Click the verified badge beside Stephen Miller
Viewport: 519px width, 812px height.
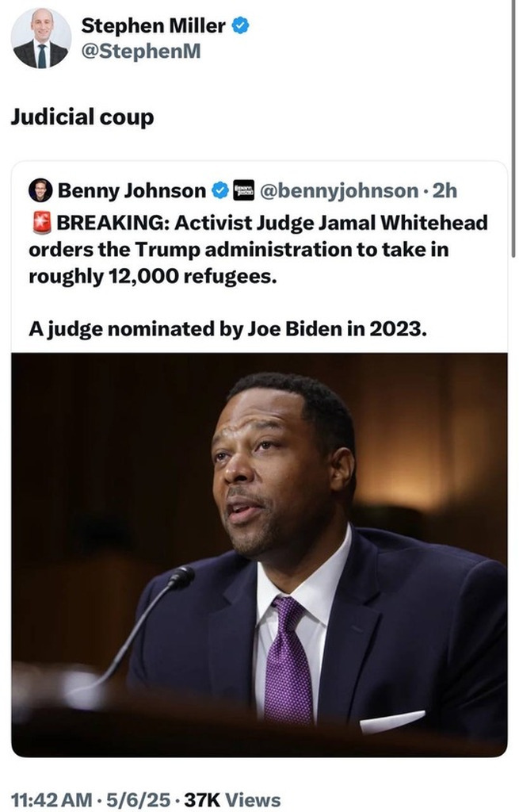(x=241, y=26)
